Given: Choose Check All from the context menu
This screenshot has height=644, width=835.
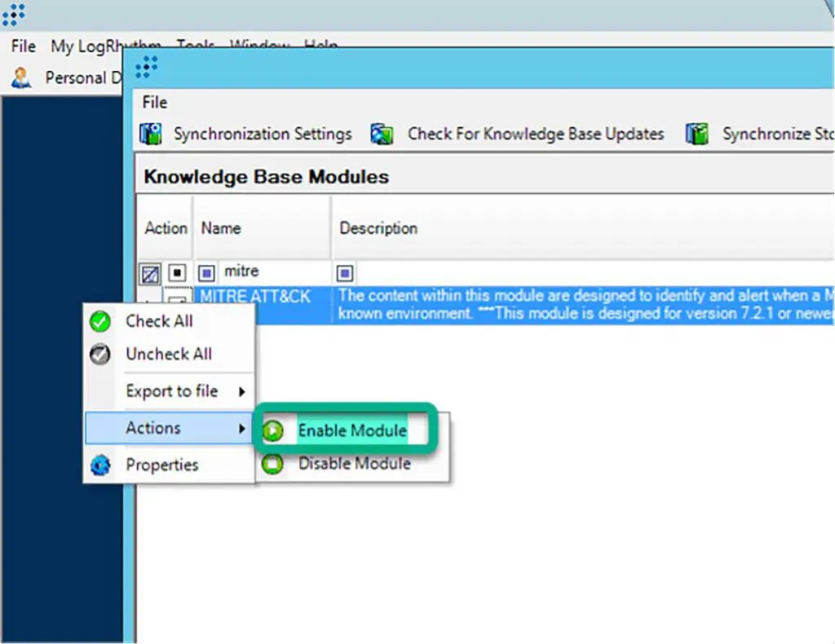Looking at the screenshot, I should pyautogui.click(x=159, y=321).
